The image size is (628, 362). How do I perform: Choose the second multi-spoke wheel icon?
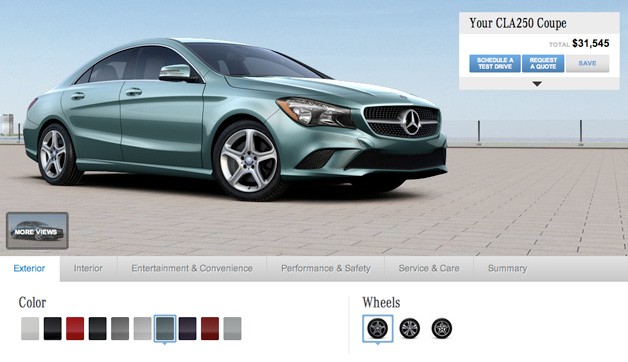(410, 328)
